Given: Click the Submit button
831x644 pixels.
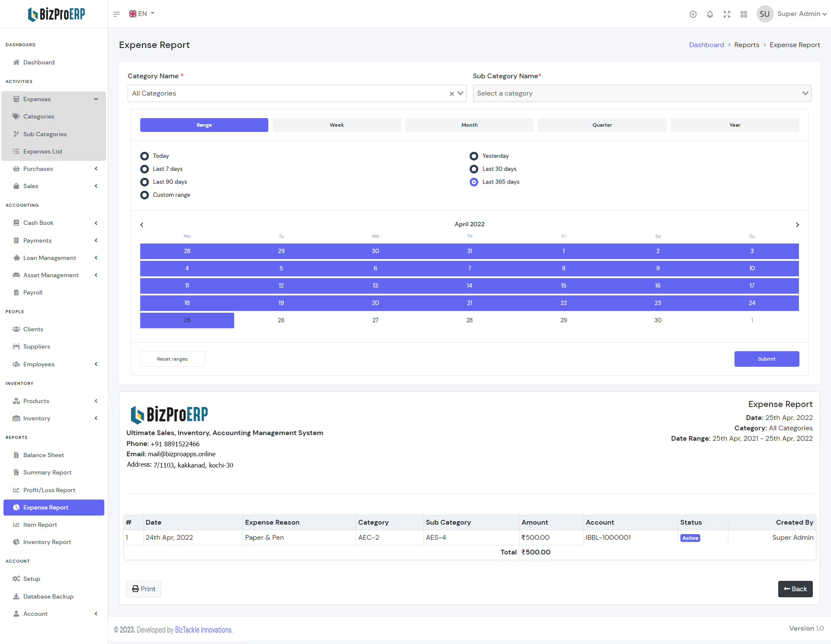Looking at the screenshot, I should pyautogui.click(x=766, y=359).
